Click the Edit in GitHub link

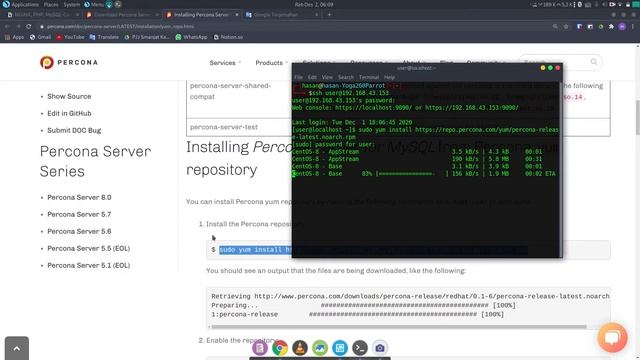(x=69, y=113)
